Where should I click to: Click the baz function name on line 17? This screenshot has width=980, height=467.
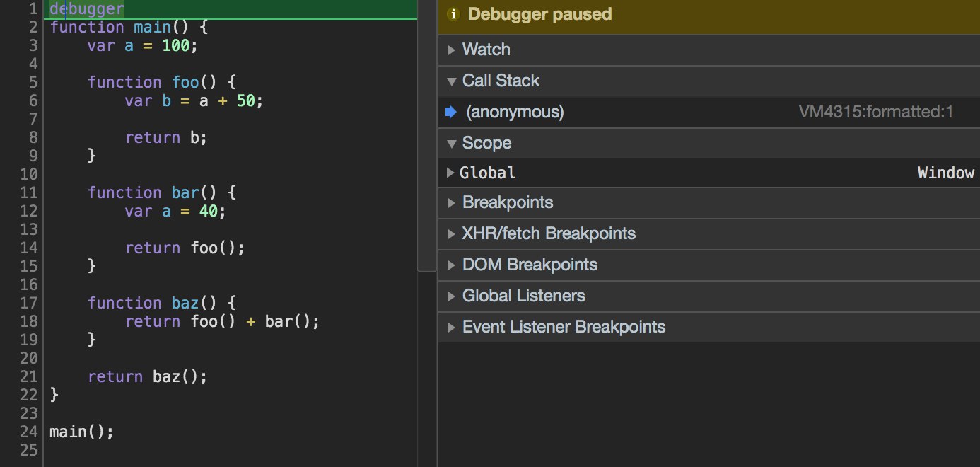point(185,304)
